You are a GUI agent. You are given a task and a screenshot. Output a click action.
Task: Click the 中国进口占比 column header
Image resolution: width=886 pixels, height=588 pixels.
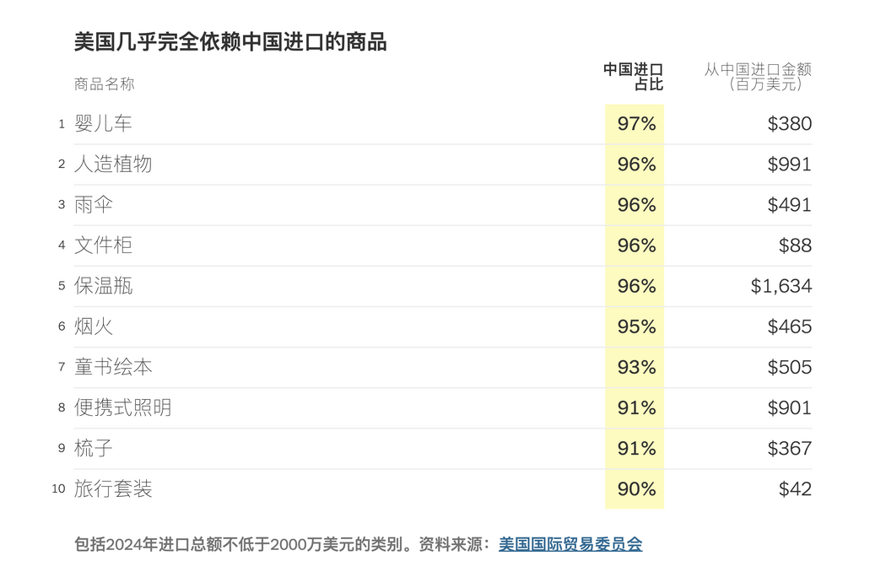click(633, 77)
